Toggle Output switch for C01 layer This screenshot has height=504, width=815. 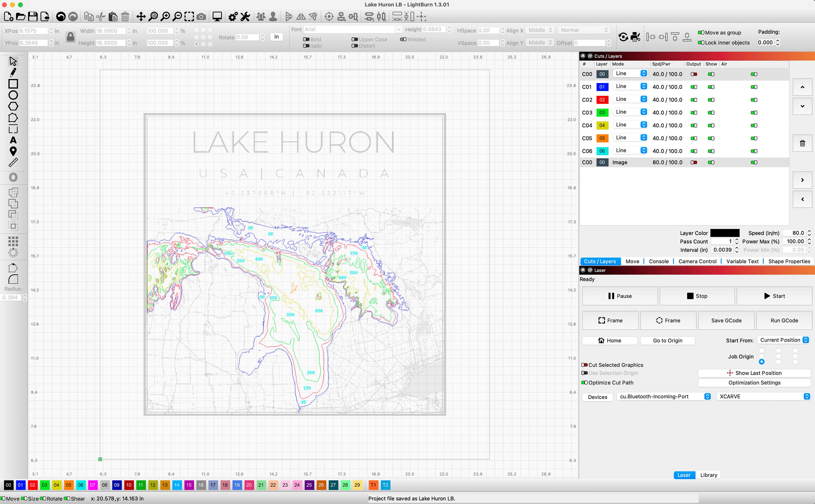(x=694, y=87)
